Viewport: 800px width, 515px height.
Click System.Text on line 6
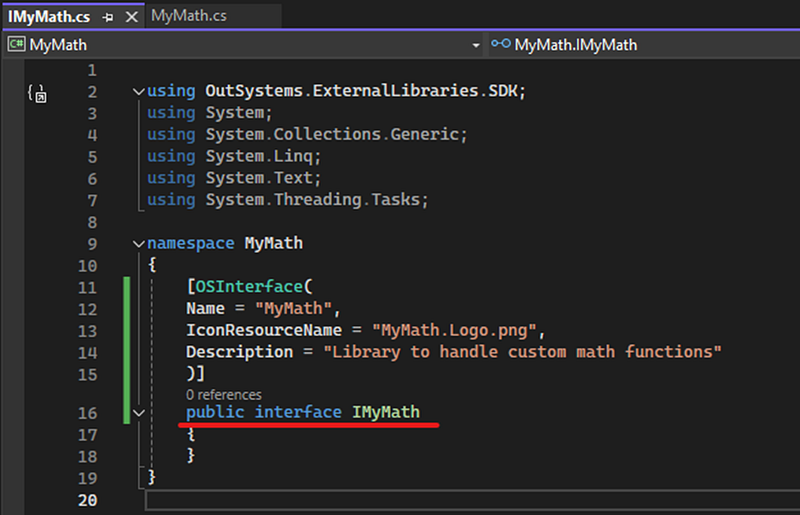coord(259,178)
